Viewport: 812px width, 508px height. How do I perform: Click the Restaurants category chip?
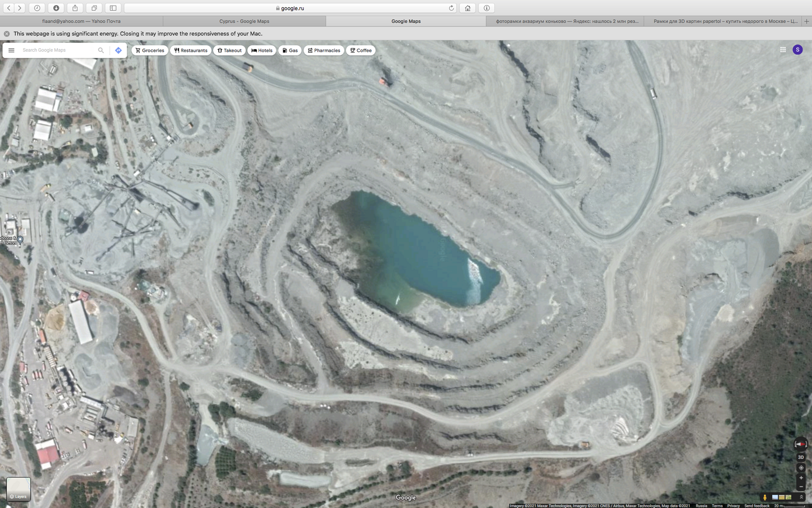tap(191, 50)
